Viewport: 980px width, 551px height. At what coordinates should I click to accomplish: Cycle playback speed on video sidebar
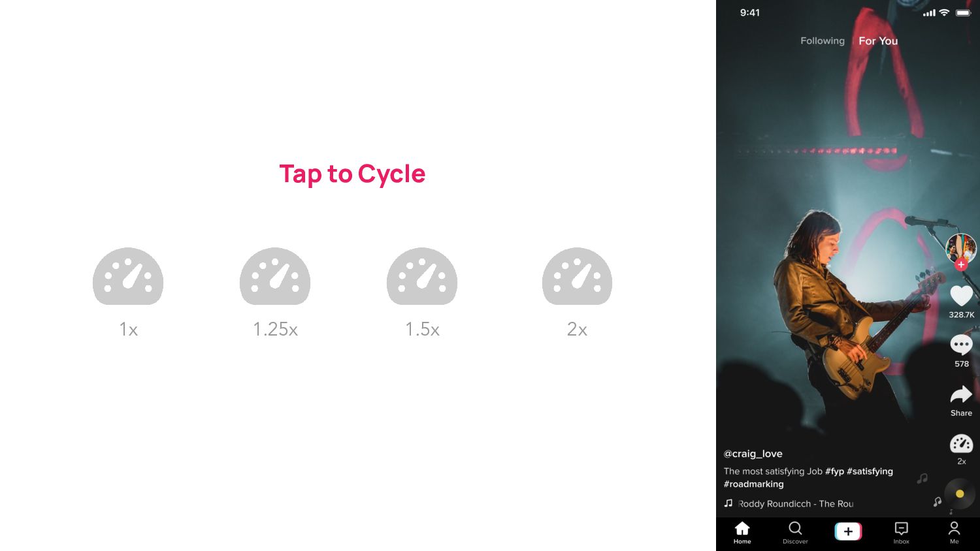tap(961, 444)
